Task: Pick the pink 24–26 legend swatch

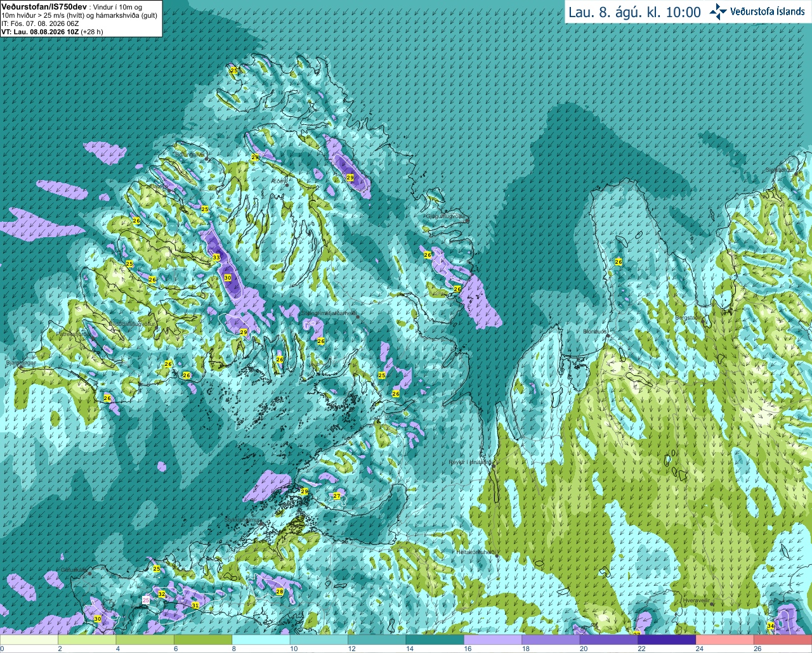Action: pos(724,640)
